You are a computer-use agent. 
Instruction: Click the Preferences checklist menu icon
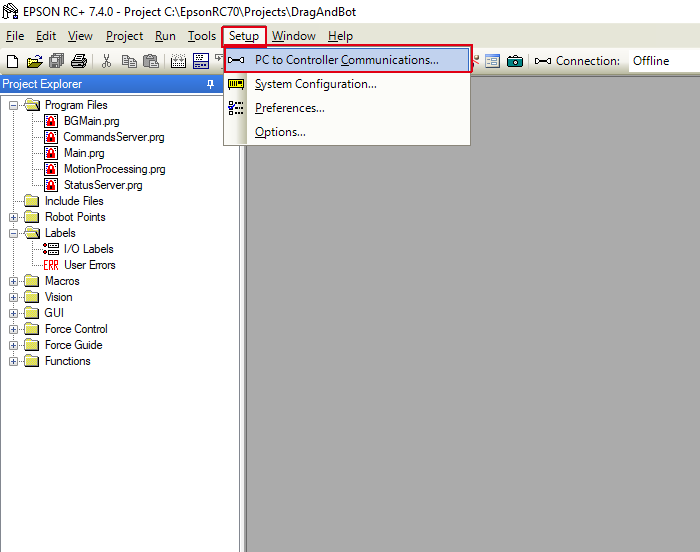(x=236, y=108)
